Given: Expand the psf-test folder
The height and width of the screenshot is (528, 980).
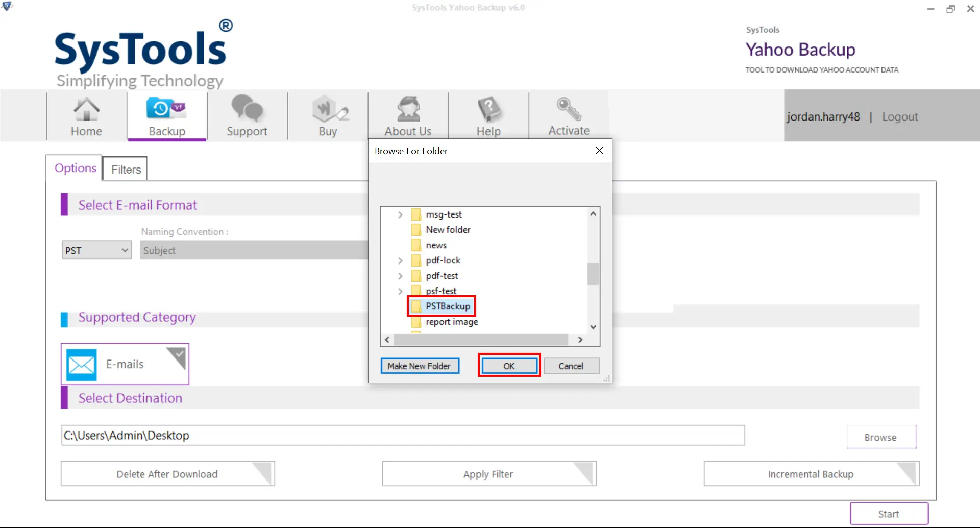Looking at the screenshot, I should [x=400, y=291].
